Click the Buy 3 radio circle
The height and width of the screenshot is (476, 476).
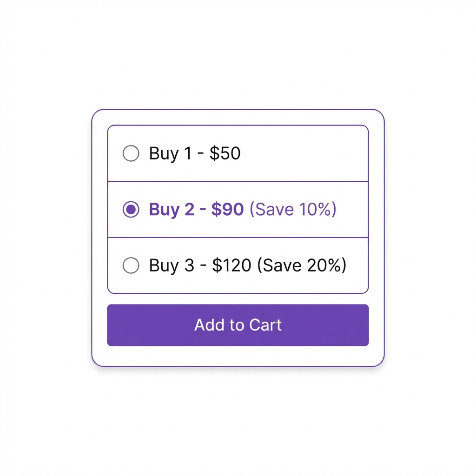pyautogui.click(x=131, y=265)
